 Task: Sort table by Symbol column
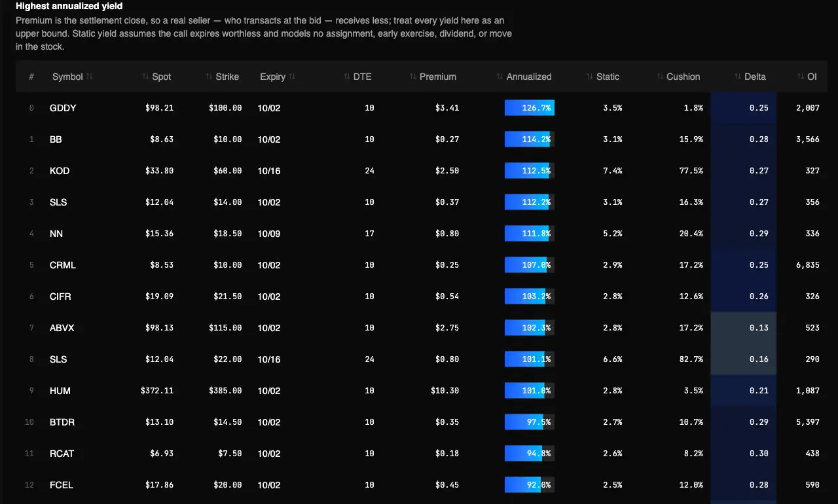point(72,77)
